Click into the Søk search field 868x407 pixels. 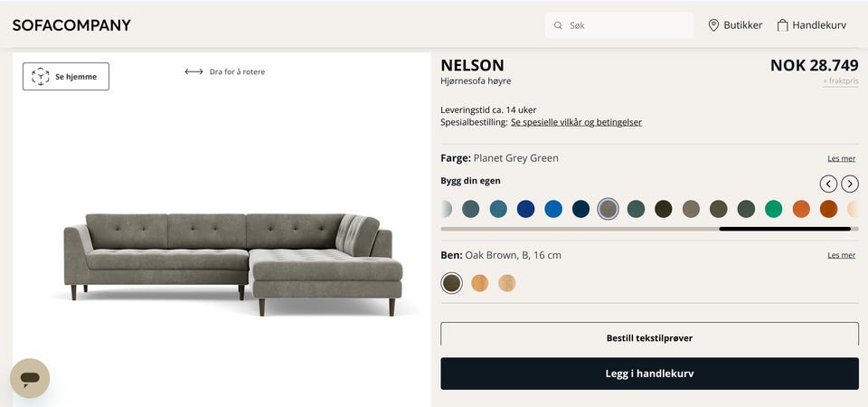[x=618, y=25]
